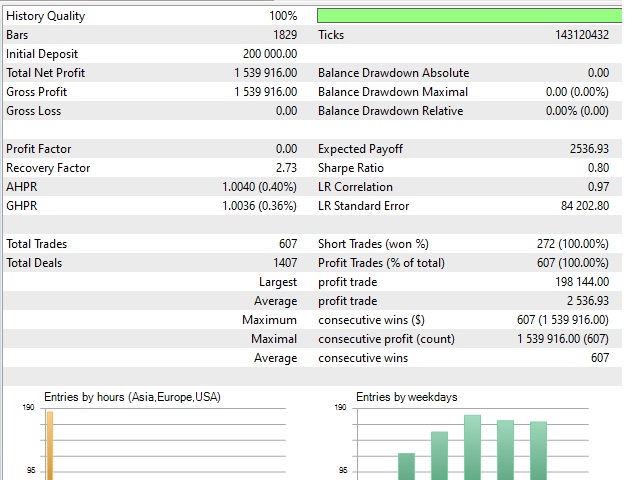Click the tallest green bar in Entries by weekdays
The height and width of the screenshot is (480, 640).
click(472, 447)
